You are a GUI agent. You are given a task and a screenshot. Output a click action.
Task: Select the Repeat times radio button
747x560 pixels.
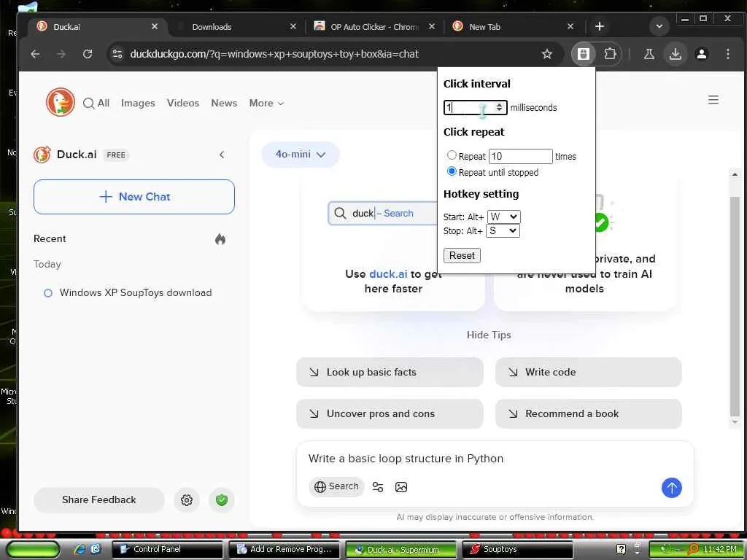coord(451,155)
